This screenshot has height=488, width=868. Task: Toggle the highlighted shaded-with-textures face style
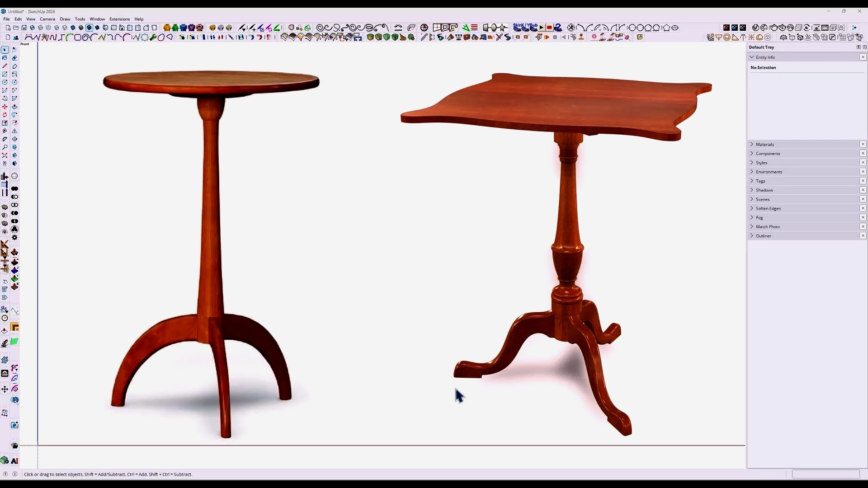point(89,28)
